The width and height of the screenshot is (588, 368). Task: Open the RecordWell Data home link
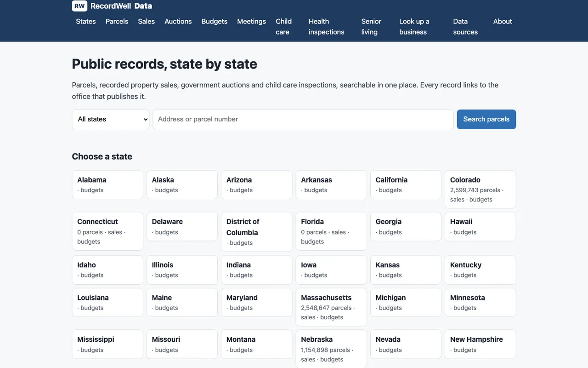[x=112, y=6]
